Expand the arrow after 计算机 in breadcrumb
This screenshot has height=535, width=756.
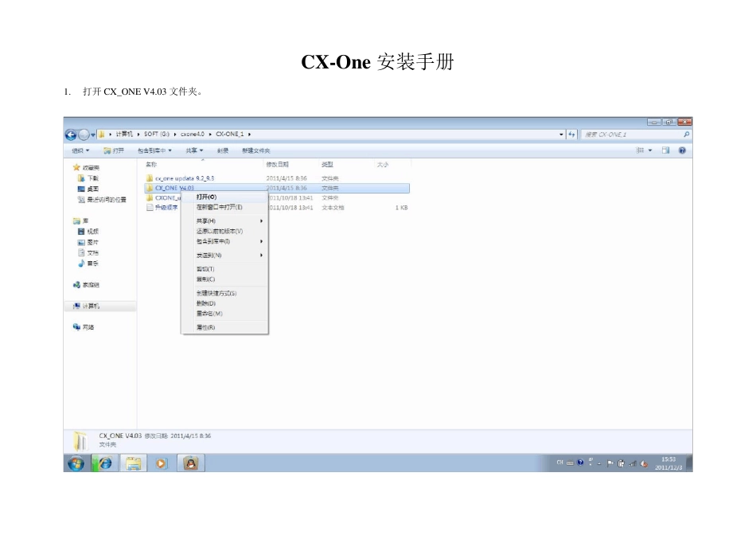[138, 134]
